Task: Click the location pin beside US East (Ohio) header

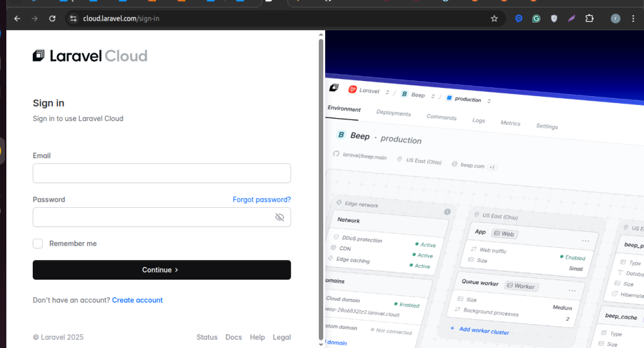Action: point(399,159)
